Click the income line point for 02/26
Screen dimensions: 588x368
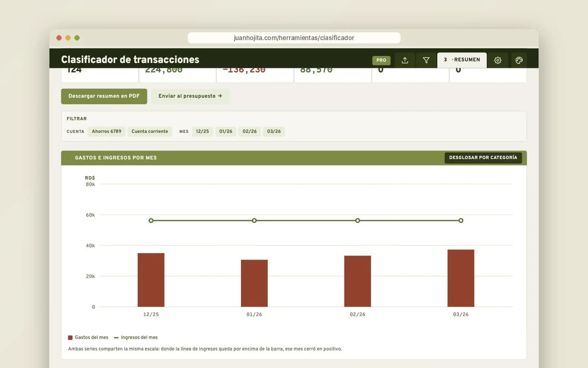[x=358, y=221]
